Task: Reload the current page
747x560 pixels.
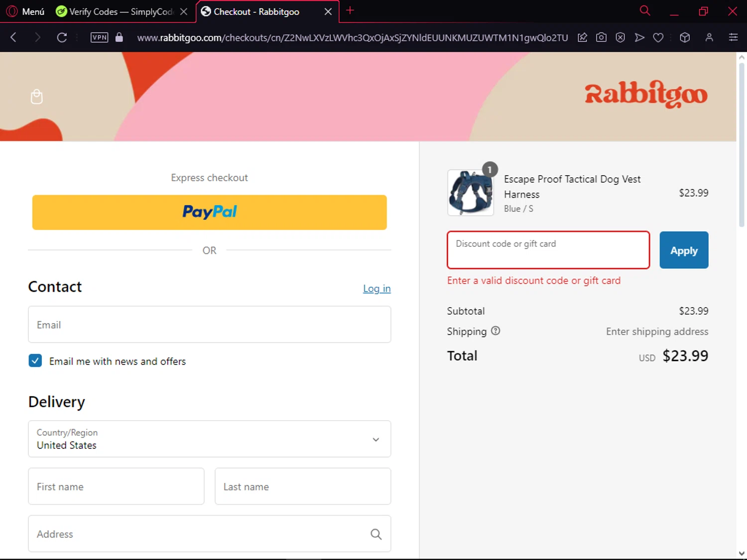Action: [x=62, y=37]
